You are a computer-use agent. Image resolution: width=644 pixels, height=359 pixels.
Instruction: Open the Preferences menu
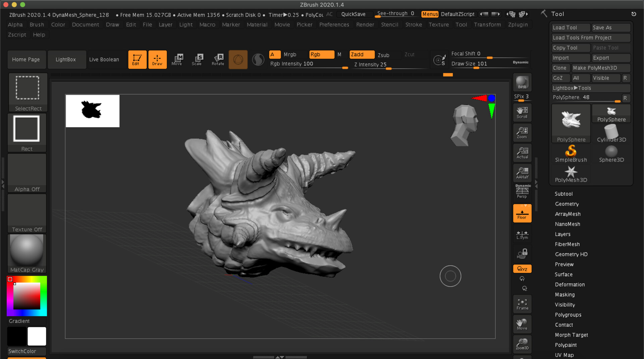click(x=334, y=25)
